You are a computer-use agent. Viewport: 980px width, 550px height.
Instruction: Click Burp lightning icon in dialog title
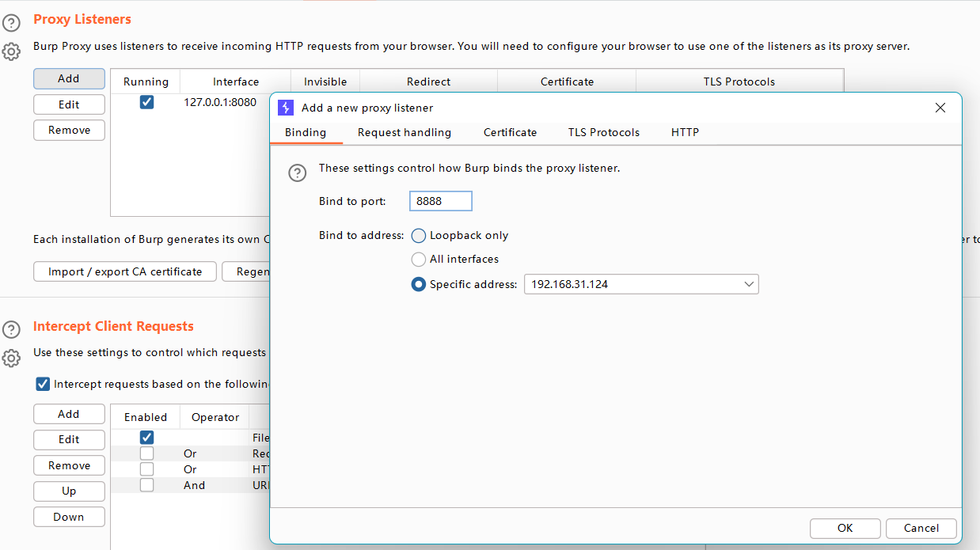coord(287,108)
